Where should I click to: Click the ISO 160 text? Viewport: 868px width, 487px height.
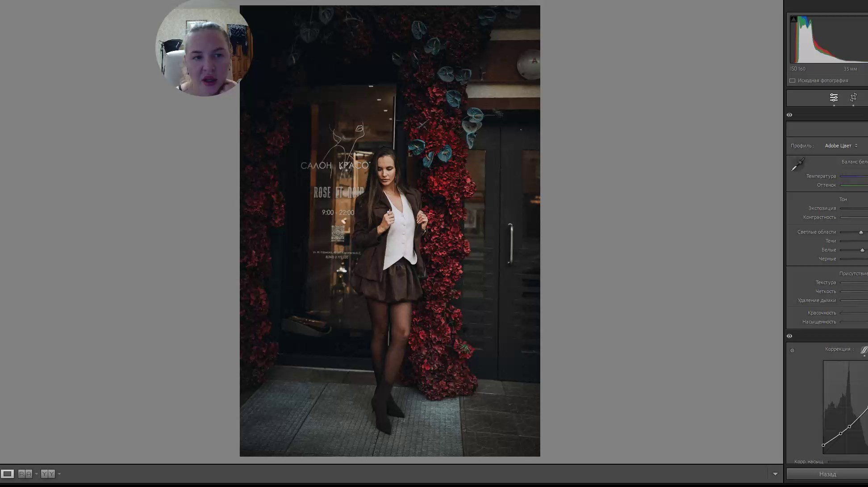point(798,69)
